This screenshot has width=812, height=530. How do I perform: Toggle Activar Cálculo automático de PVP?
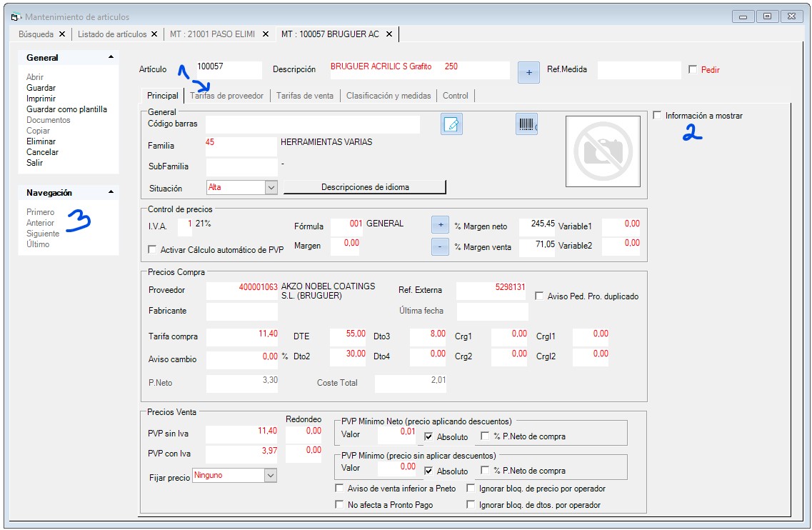pos(152,250)
